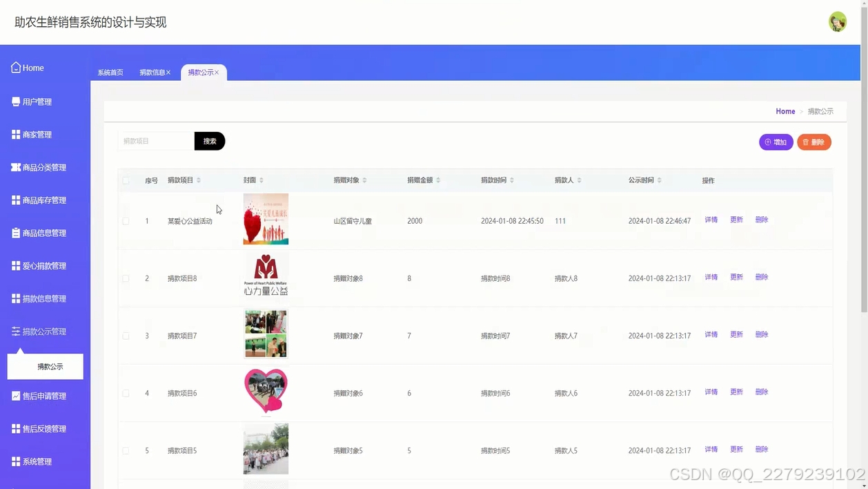This screenshot has height=489, width=868.
Task: Click the 用户管理 sidebar icon
Action: point(16,102)
